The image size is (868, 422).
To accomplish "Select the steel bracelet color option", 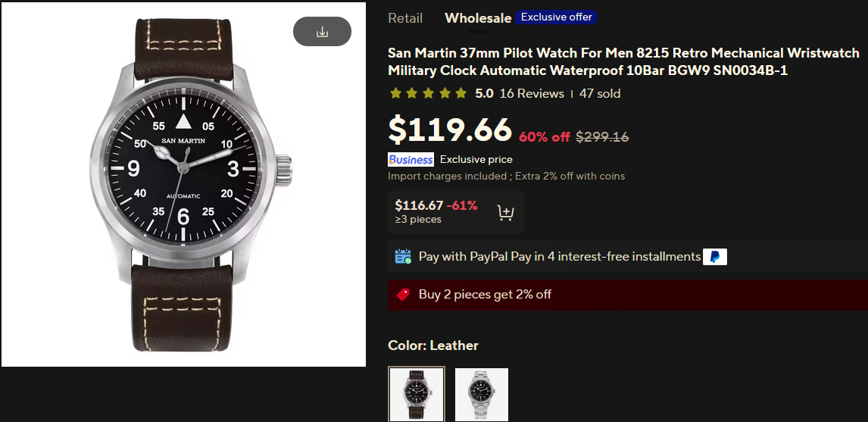I will [x=482, y=394].
